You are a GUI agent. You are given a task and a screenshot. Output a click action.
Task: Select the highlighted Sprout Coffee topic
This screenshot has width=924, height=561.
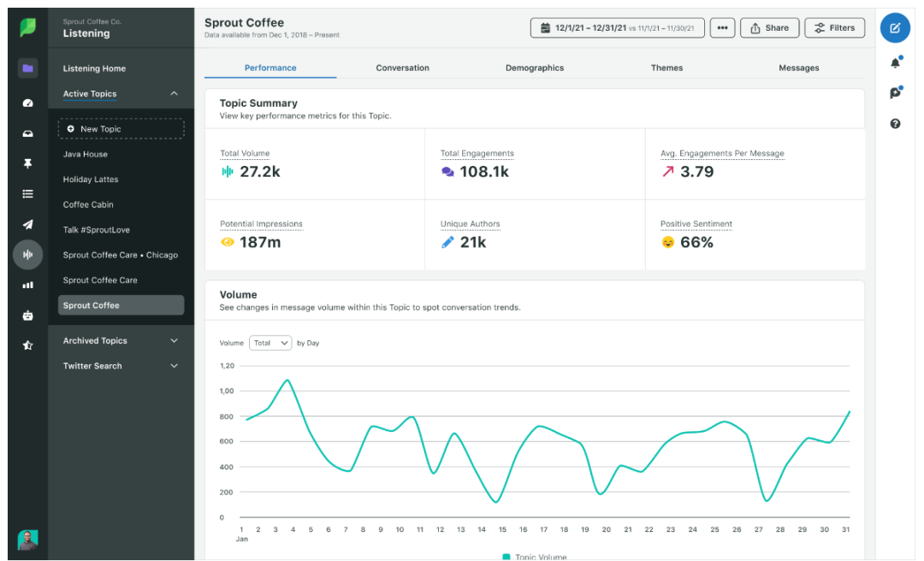(x=121, y=305)
